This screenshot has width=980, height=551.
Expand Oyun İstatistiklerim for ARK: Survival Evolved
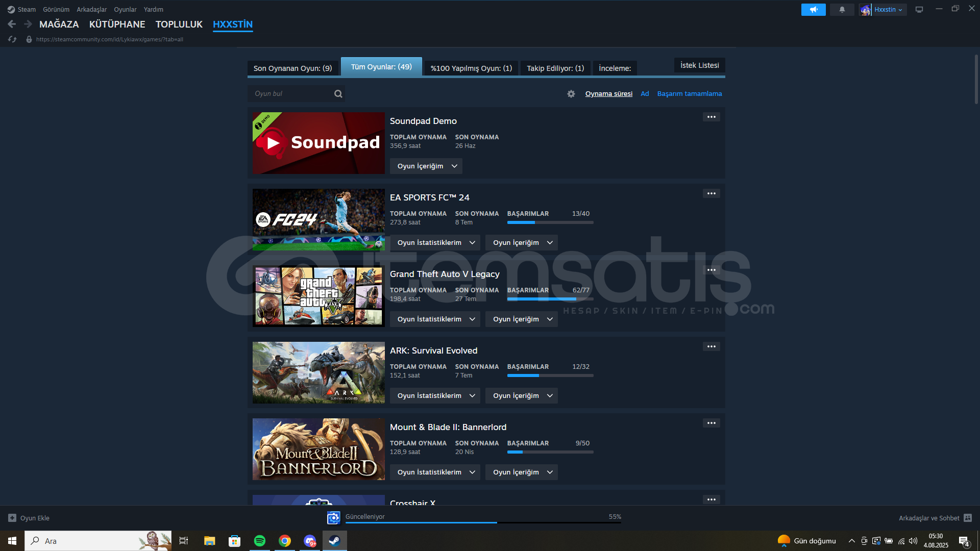(435, 396)
